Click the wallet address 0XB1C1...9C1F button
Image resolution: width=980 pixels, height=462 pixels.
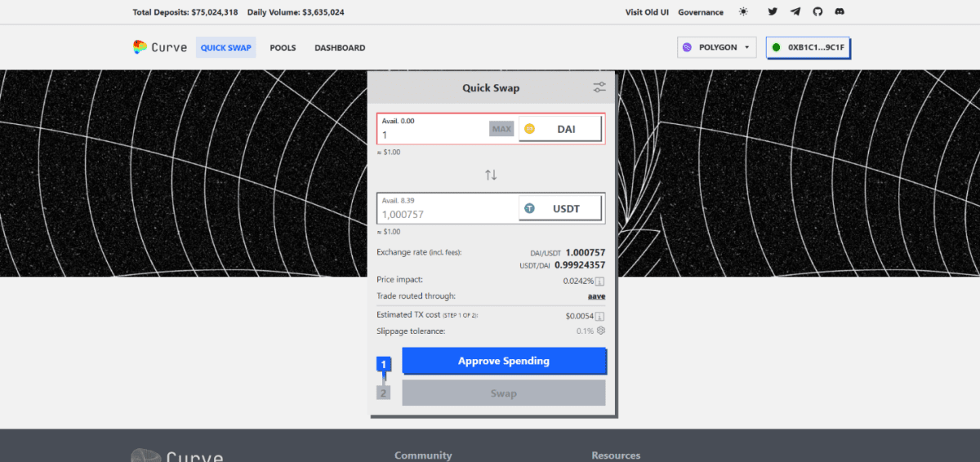pos(808,47)
